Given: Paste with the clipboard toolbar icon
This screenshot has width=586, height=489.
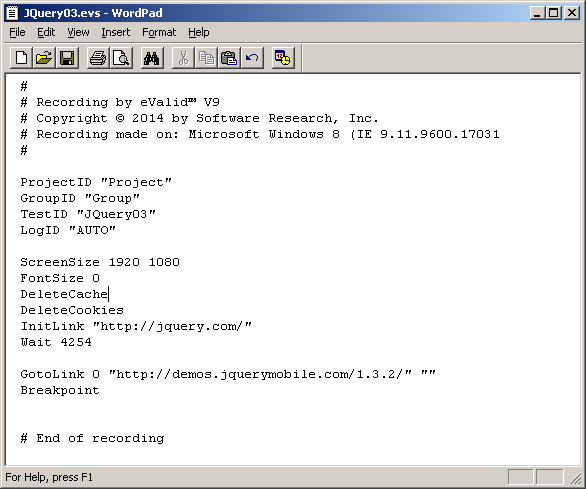Looking at the screenshot, I should [229, 58].
